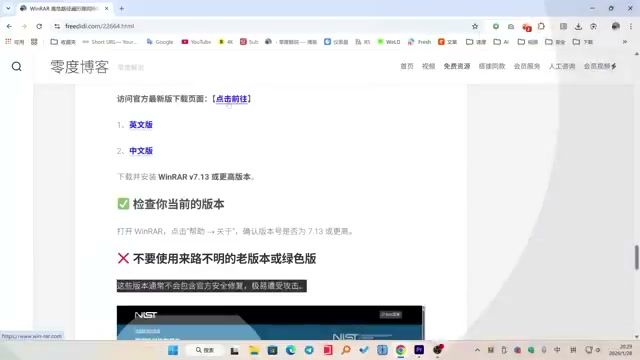The height and width of the screenshot is (360, 640).
Task: Show hidden tray icons chevron
Action: pos(477,350)
